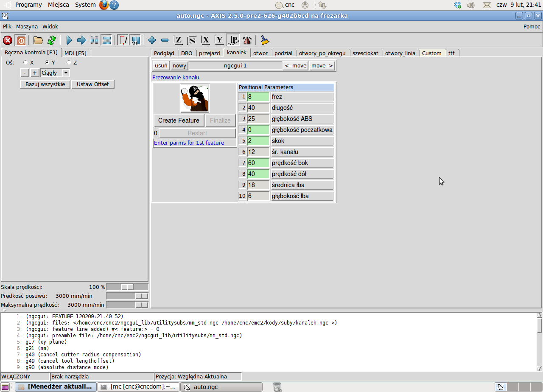
Task: Pause program execution
Action: 94,40
